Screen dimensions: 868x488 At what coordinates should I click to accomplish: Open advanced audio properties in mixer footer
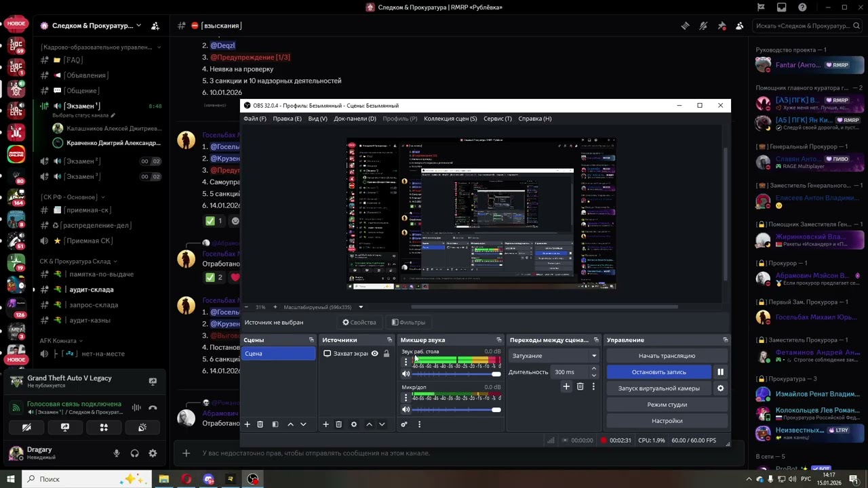tap(404, 424)
